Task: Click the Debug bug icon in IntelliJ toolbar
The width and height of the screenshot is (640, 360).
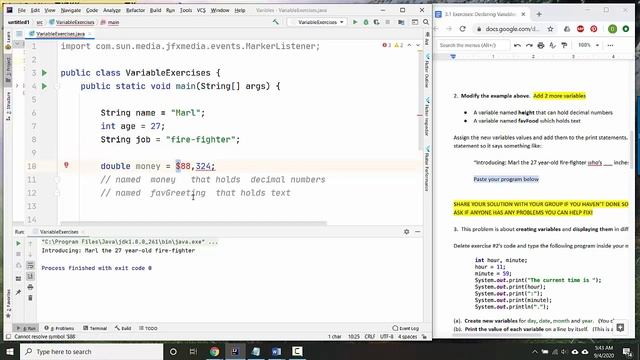Action: tap(366, 22)
